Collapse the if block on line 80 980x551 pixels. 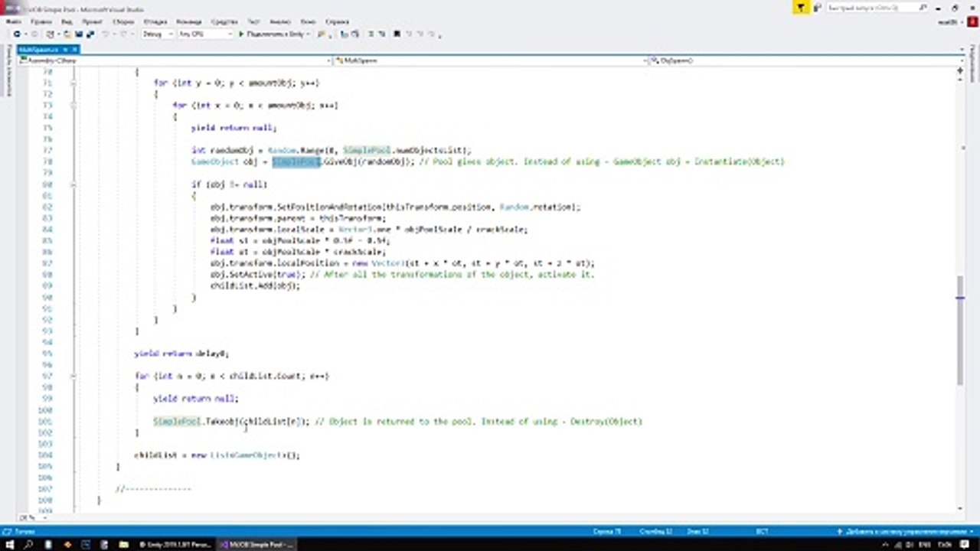pyautogui.click(x=73, y=184)
